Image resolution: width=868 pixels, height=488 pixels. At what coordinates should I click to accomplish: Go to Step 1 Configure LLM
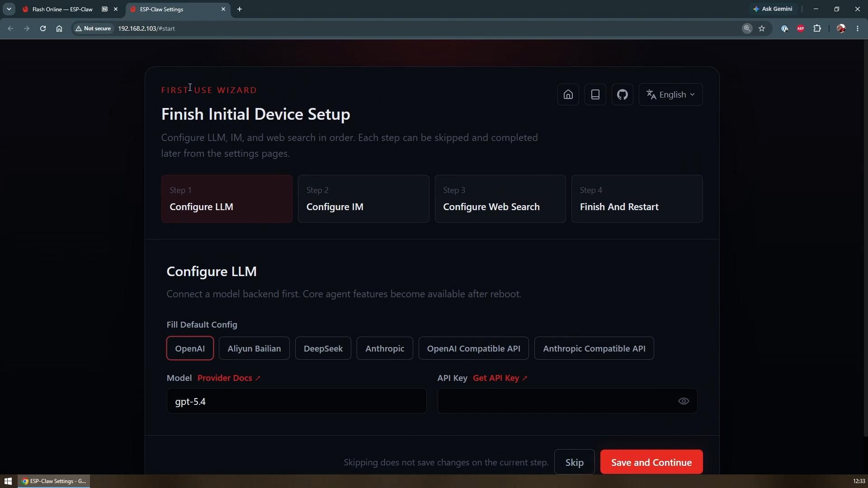click(226, 199)
